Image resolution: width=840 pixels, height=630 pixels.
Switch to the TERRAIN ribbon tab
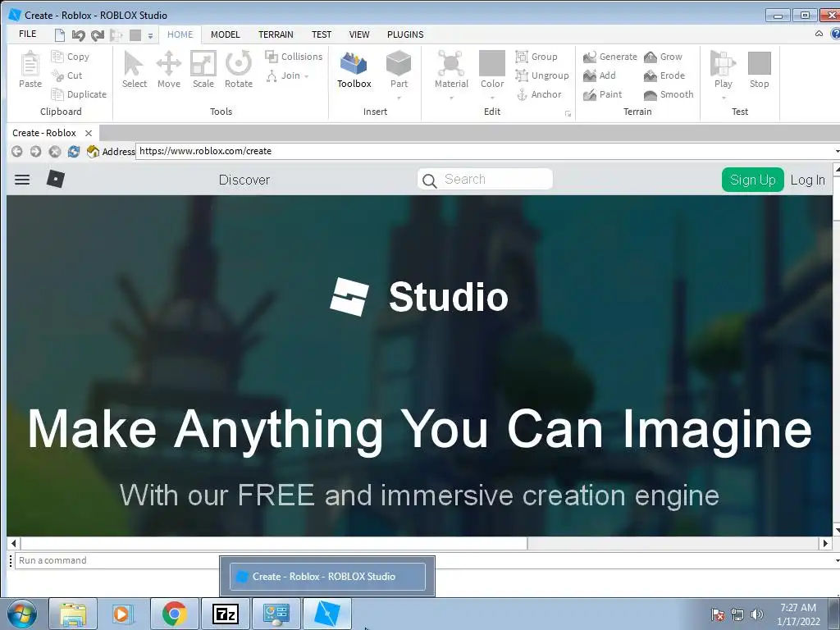click(x=276, y=34)
